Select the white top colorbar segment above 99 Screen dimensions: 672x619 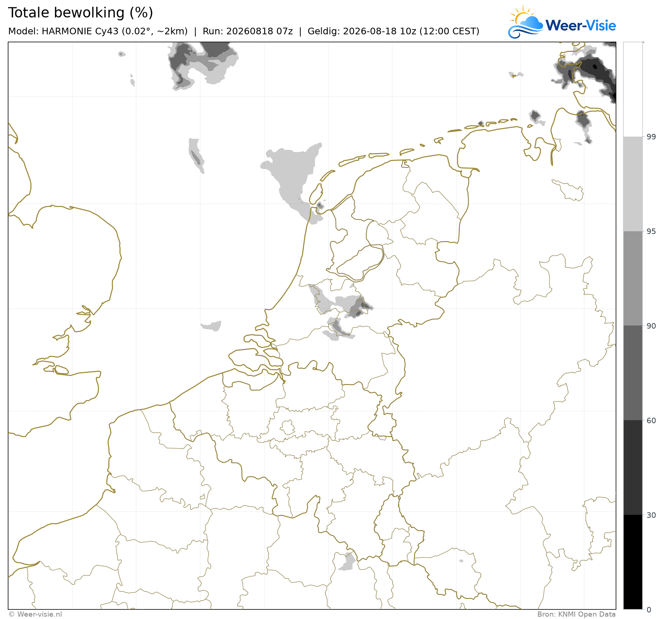(x=633, y=89)
